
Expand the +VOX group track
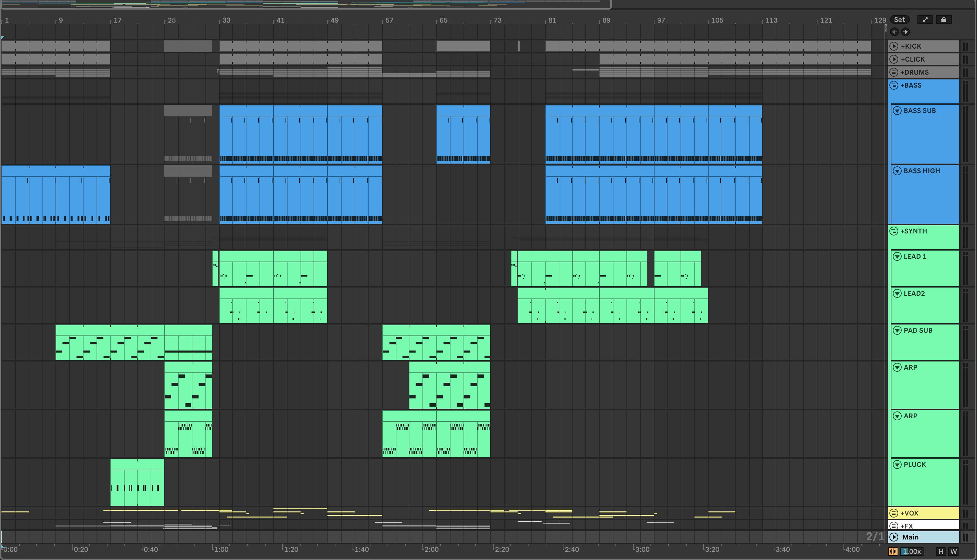tap(894, 513)
